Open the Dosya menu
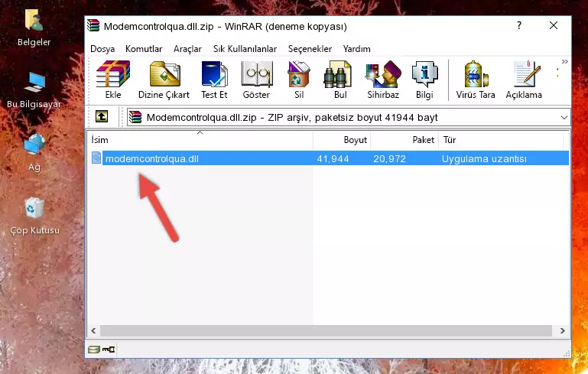 tap(102, 49)
